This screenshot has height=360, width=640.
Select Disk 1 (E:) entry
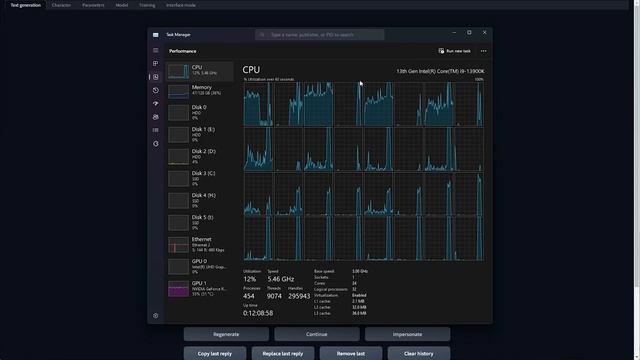(x=200, y=134)
